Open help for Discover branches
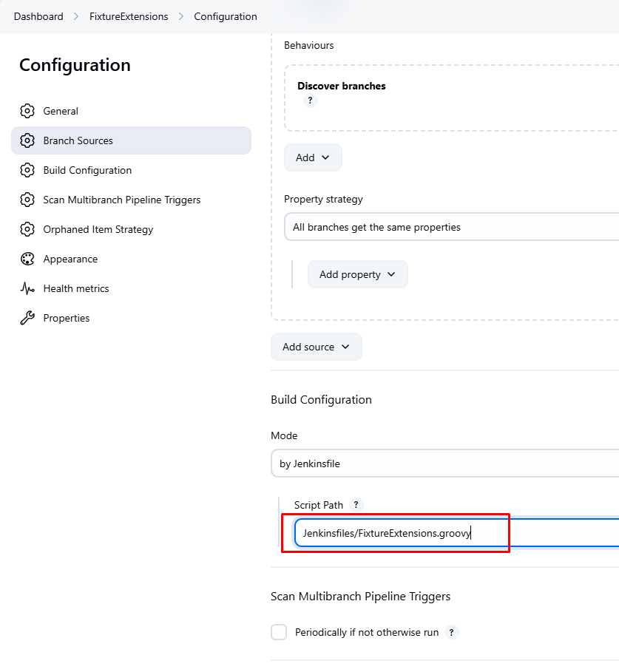Screen dimensions: 619x672 (x=310, y=101)
